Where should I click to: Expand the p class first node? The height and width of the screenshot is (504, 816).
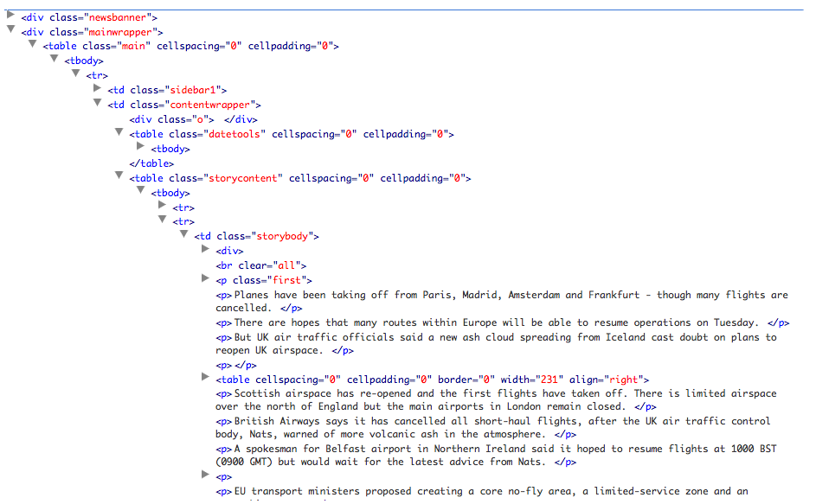206,278
